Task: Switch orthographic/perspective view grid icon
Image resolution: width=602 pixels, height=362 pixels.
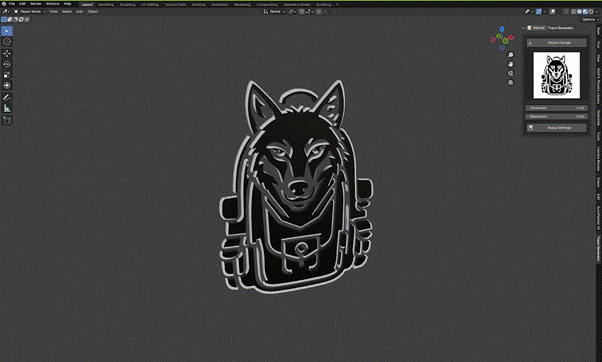Action: [510, 83]
